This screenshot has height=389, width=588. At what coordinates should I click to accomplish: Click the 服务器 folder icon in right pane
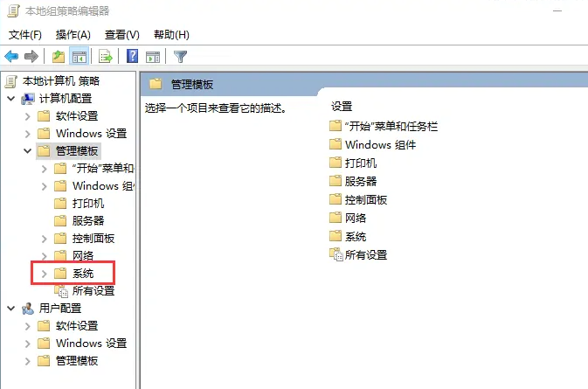click(336, 181)
